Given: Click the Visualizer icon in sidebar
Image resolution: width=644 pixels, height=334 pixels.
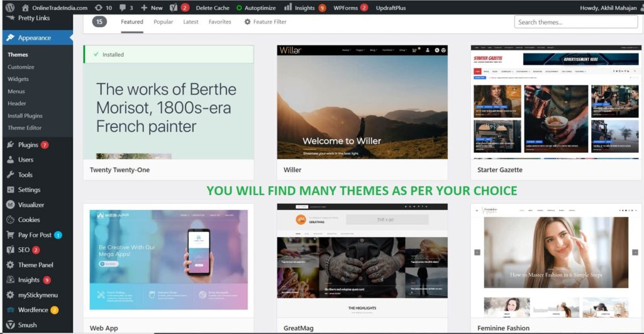Looking at the screenshot, I should point(10,204).
